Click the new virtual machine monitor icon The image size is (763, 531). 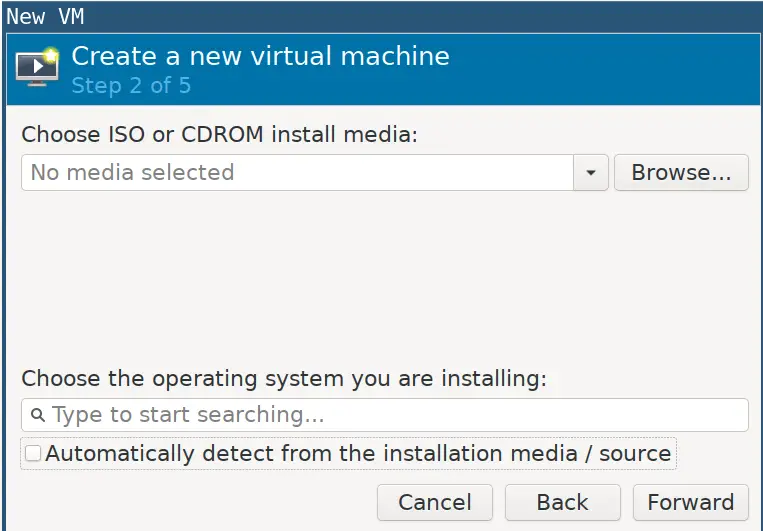click(37, 67)
